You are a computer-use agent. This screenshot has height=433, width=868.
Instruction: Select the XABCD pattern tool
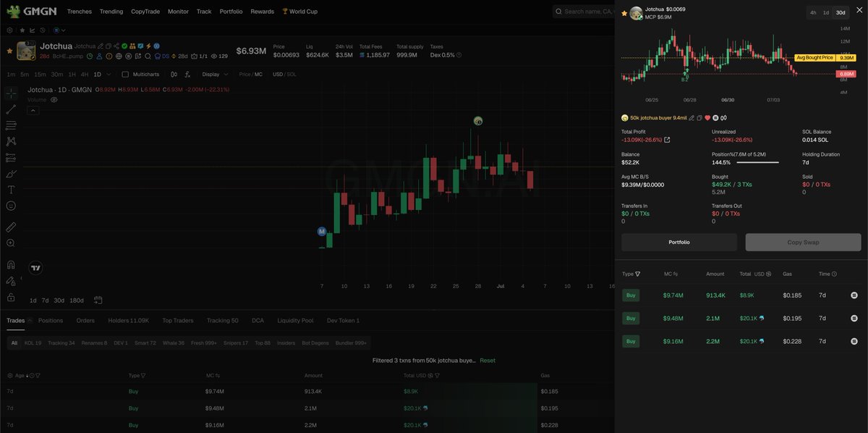[x=11, y=142]
